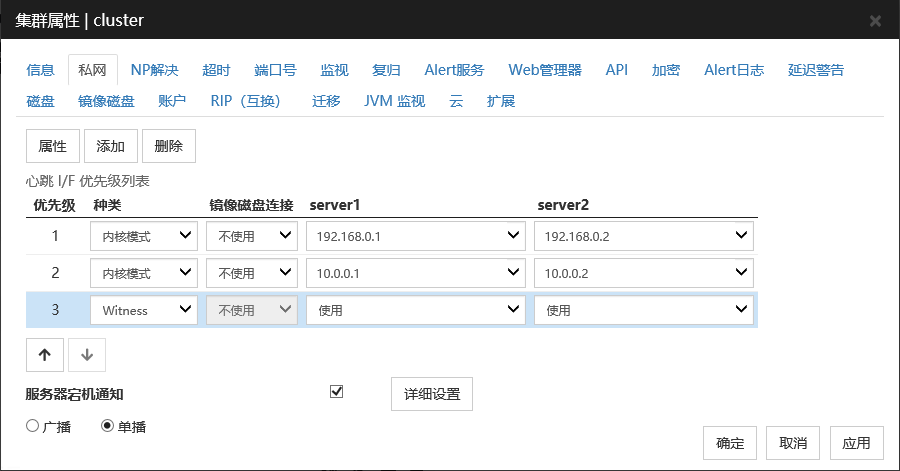
Task: Toggle the 服务器宕机通知 checkbox
Action: [336, 391]
